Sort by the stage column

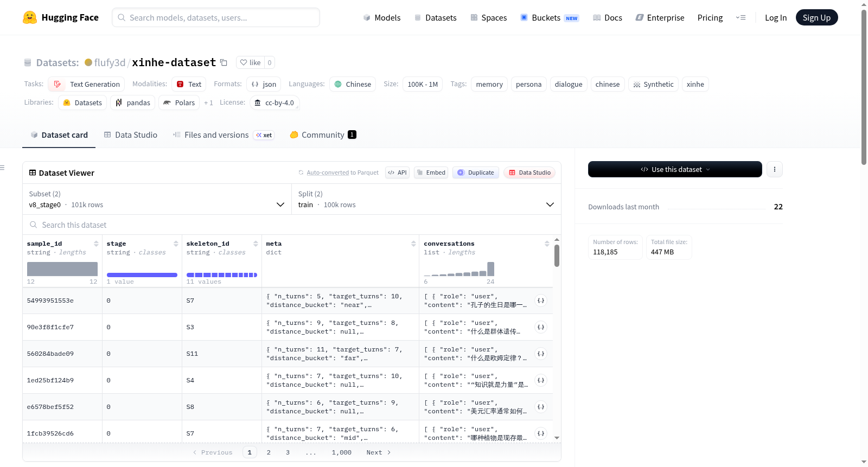(176, 244)
